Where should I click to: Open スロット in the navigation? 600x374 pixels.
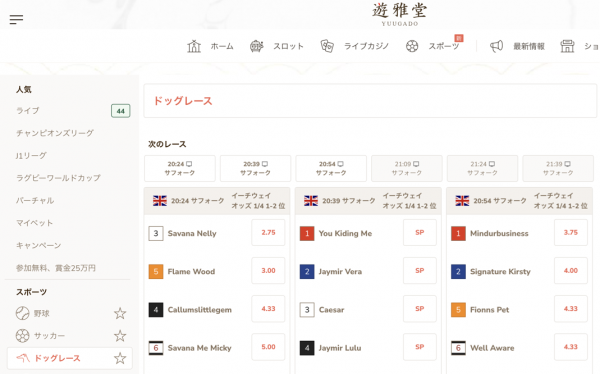[x=289, y=46]
